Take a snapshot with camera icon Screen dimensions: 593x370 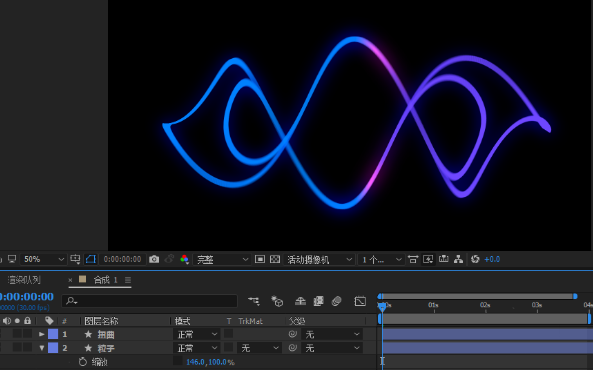(x=154, y=259)
